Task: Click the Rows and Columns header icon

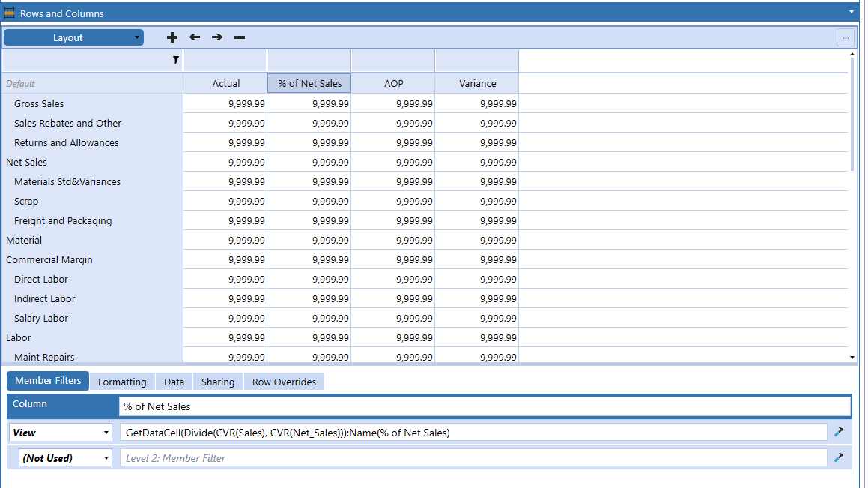Action: click(x=10, y=13)
